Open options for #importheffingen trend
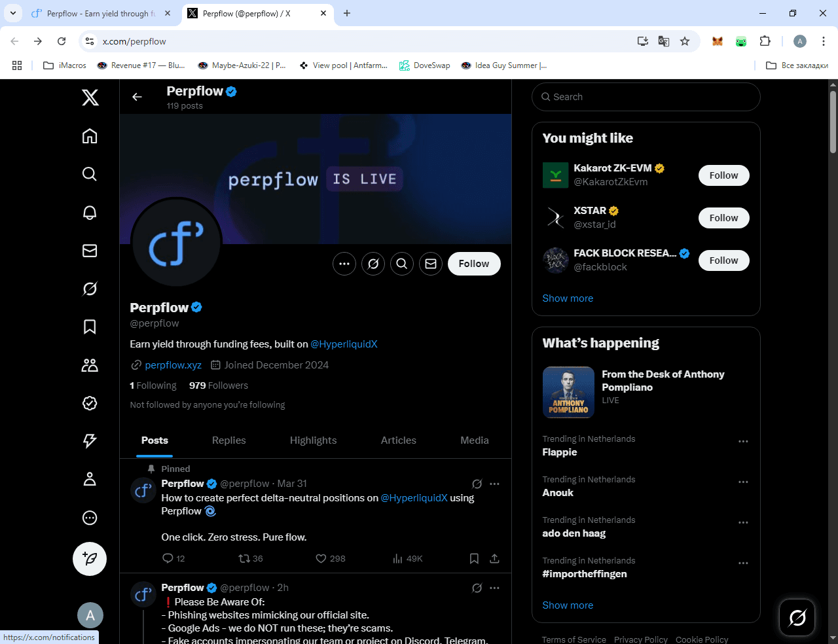This screenshot has height=644, width=838. pos(743,563)
